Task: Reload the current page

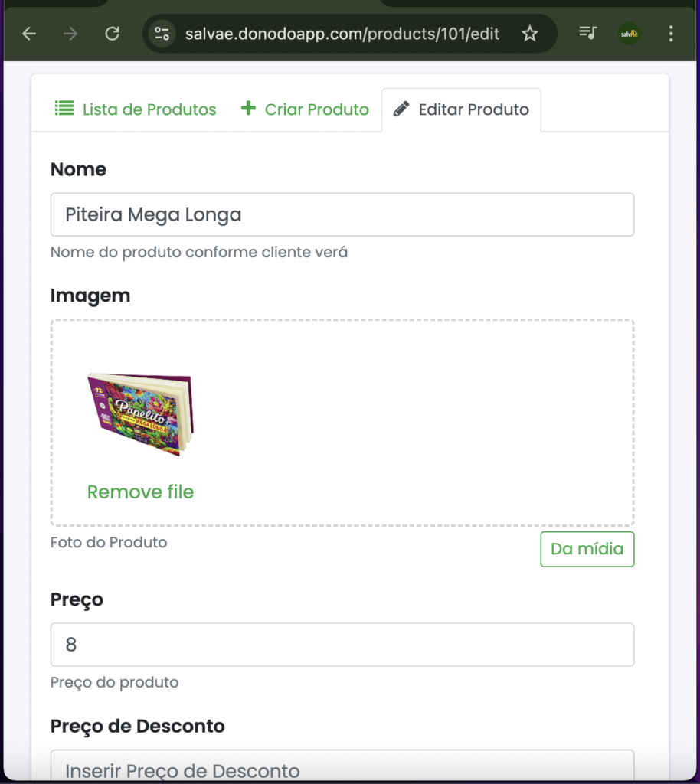Action: tap(113, 34)
